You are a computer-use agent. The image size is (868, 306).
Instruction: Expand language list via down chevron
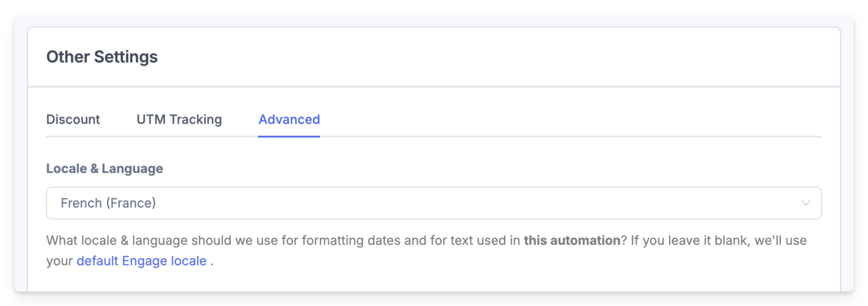click(x=805, y=203)
